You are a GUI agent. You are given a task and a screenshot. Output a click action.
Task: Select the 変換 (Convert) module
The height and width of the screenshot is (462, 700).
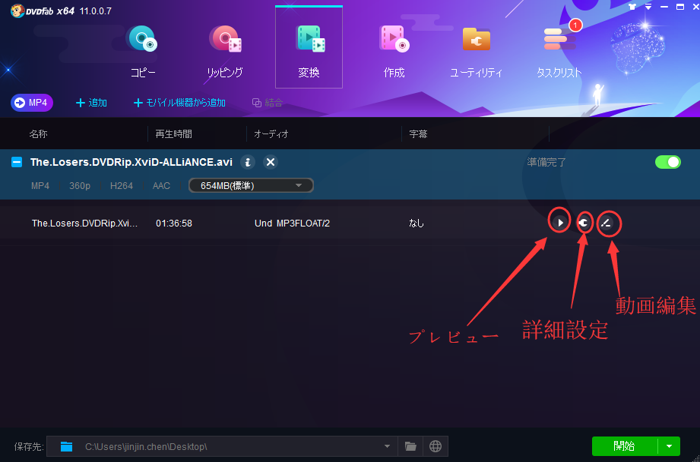(309, 48)
